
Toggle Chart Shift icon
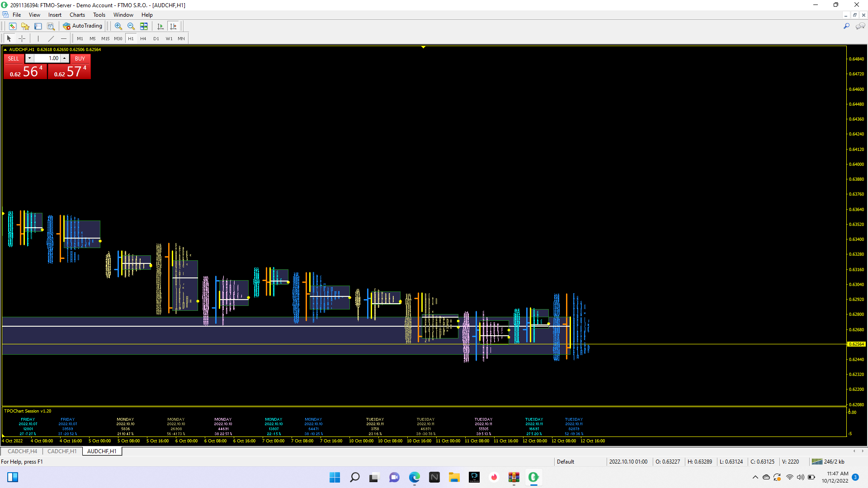point(173,26)
